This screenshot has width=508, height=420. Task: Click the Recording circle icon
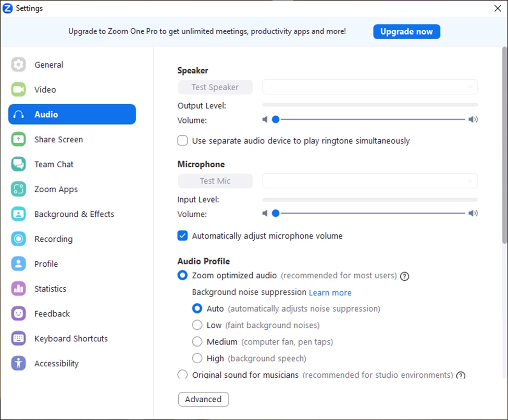coord(18,239)
